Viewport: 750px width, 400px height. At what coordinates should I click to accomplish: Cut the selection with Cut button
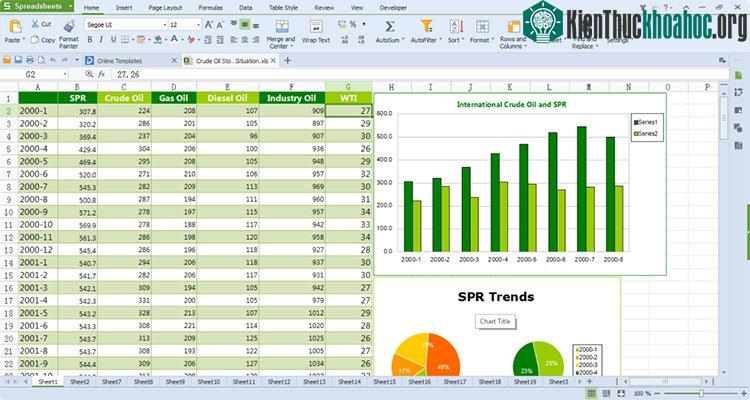coord(41,24)
